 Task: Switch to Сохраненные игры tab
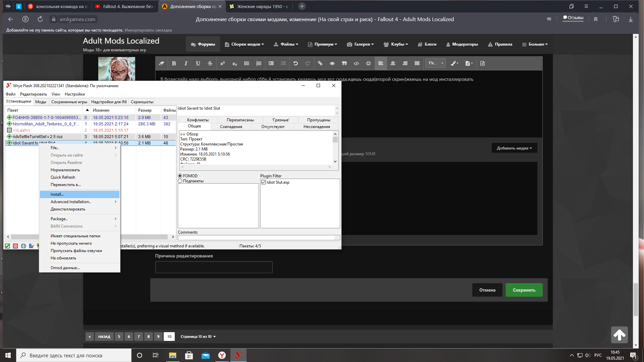coord(69,102)
